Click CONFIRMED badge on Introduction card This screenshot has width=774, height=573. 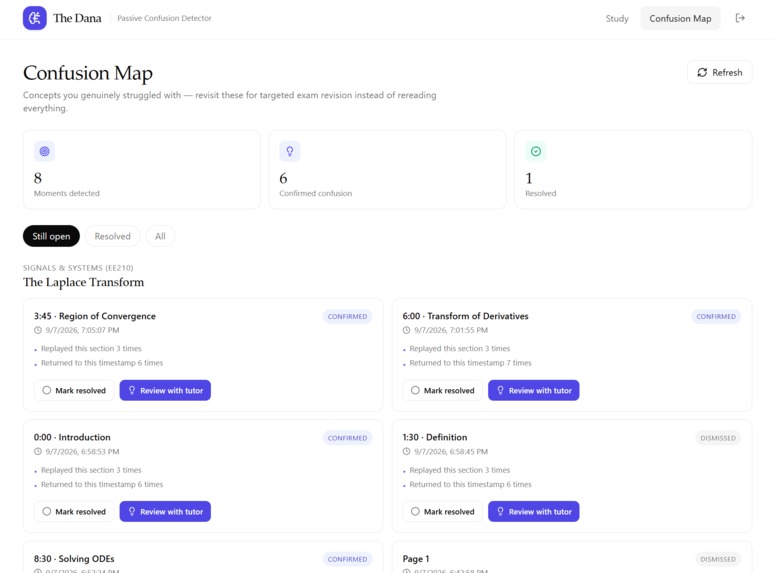coord(348,438)
